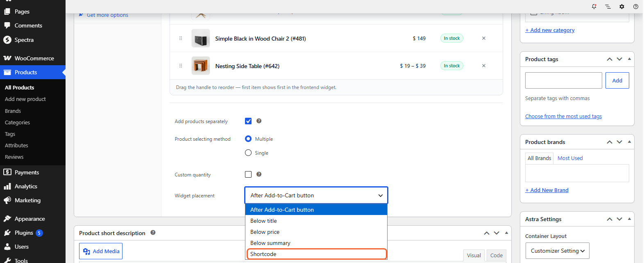Click the Marketing megaphone icon

tap(7, 200)
